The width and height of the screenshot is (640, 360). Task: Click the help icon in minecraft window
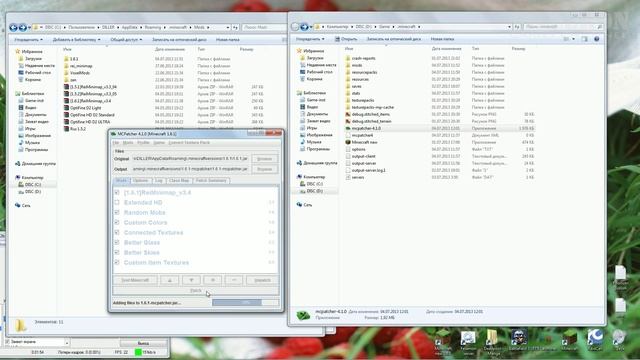597,39
